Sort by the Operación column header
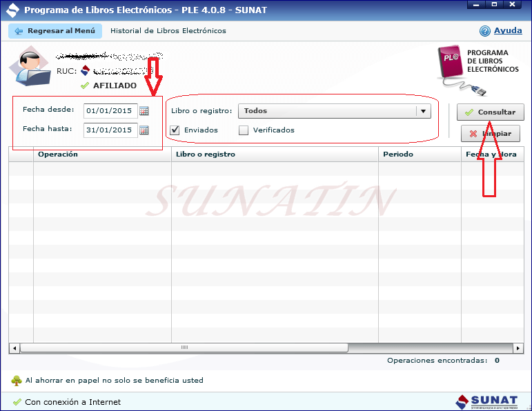 58,154
